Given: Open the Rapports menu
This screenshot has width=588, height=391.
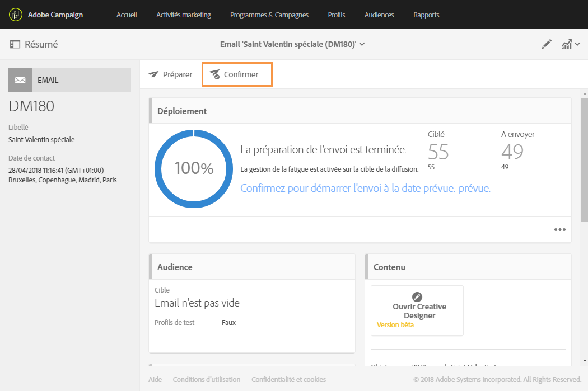Looking at the screenshot, I should click(426, 15).
